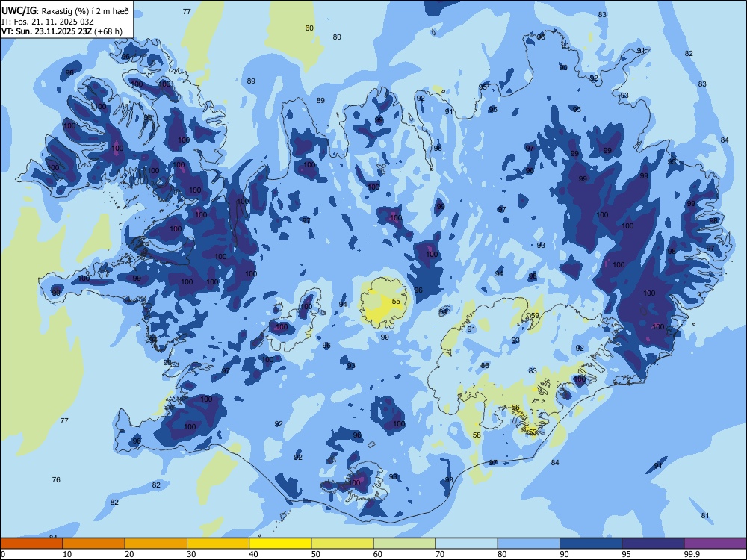The image size is (747, 560).
Task: Click the map value '60' in the northern green patch
Action: coord(309,28)
